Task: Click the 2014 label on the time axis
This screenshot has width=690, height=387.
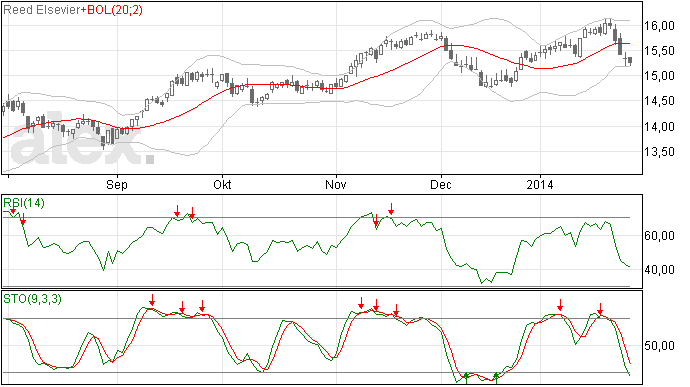Action: [x=540, y=184]
